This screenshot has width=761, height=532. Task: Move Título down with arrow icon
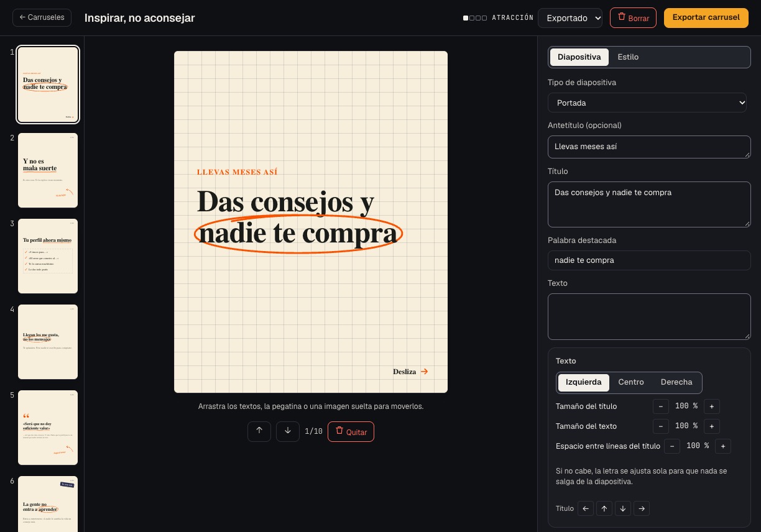click(623, 508)
